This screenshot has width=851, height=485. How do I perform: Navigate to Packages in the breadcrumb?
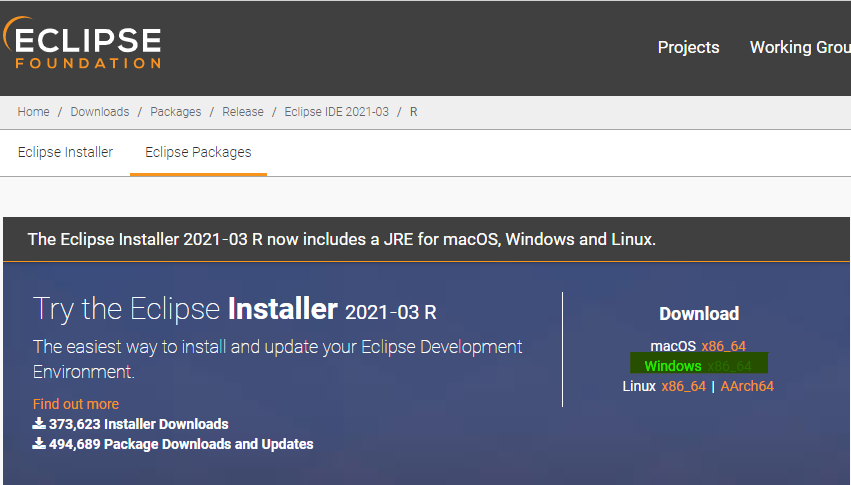[175, 112]
